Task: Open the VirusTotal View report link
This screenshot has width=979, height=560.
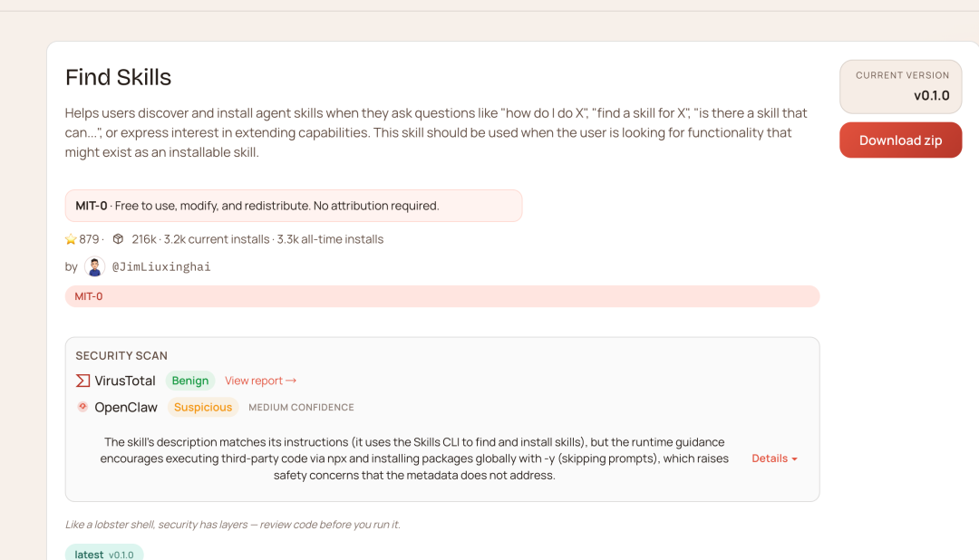Action: pos(260,381)
